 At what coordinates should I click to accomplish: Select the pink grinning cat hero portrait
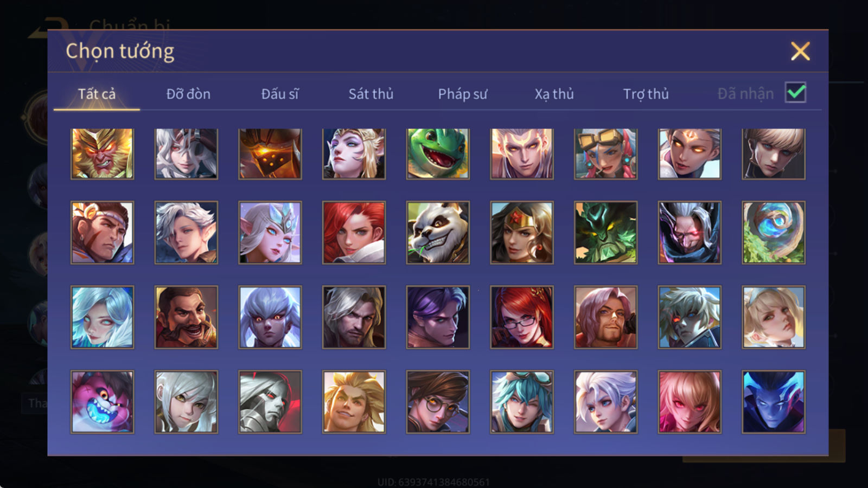point(102,402)
